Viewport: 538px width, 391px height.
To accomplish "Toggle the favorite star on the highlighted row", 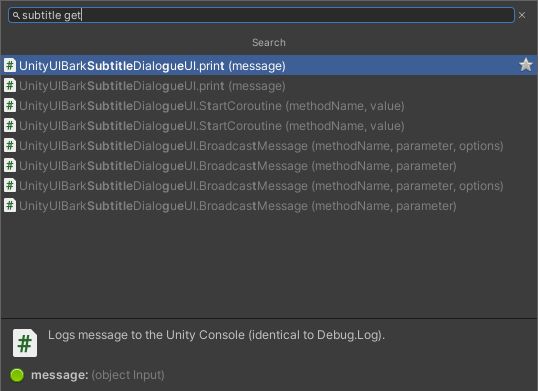I will click(526, 65).
